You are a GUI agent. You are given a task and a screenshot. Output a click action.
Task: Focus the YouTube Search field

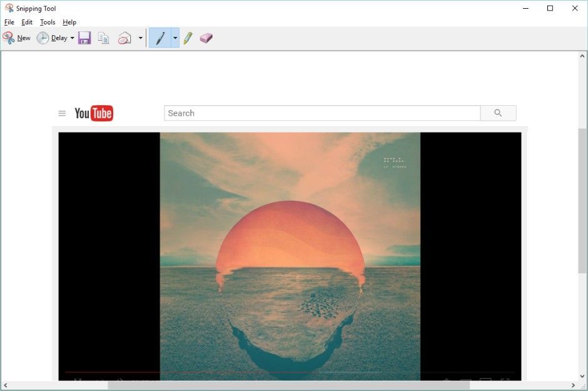tap(322, 113)
